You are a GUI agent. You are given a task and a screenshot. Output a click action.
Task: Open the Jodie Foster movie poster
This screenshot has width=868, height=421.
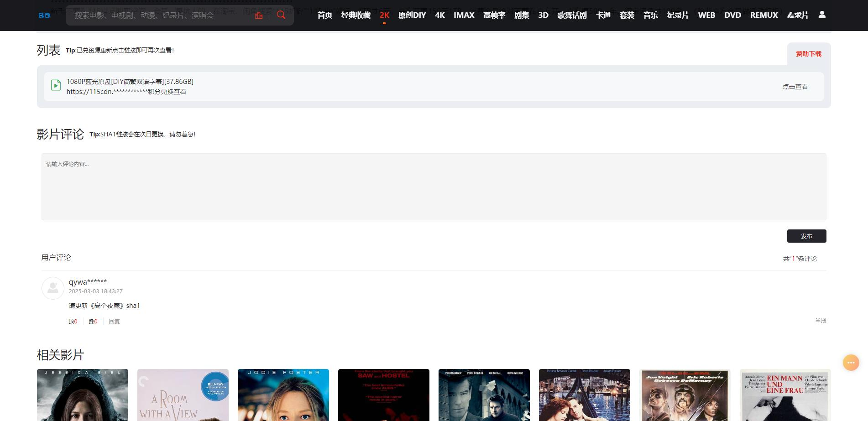[283, 395]
